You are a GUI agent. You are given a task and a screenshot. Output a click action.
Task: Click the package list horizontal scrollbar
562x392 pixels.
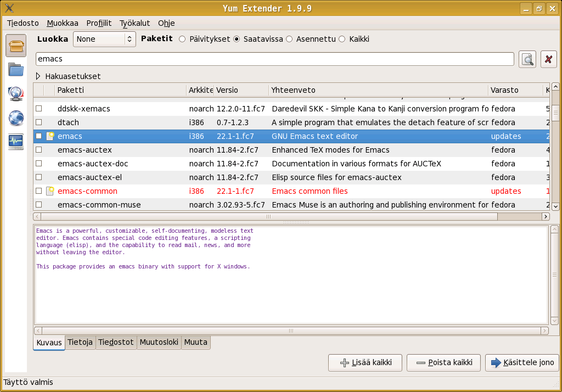coord(268,217)
